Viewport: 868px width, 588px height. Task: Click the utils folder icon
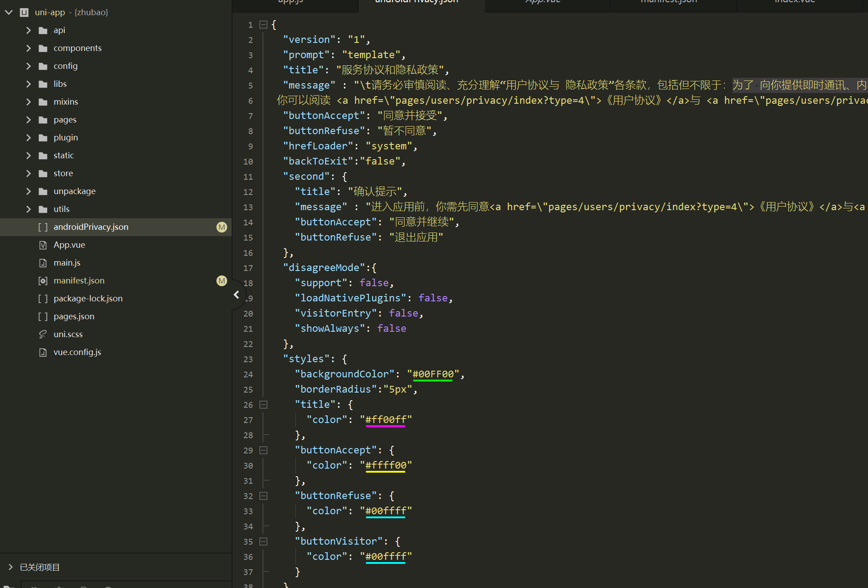pyautogui.click(x=43, y=209)
